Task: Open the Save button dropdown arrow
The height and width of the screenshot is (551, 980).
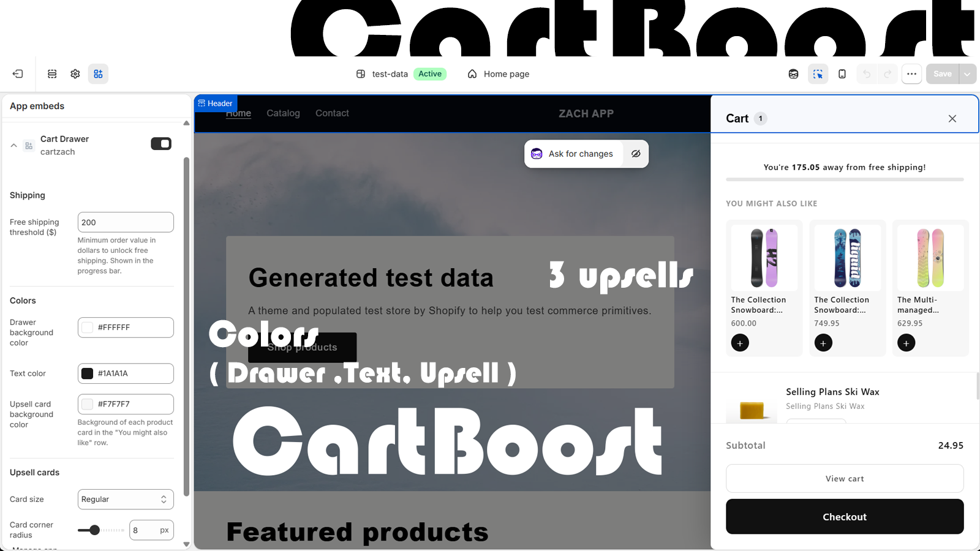Action: point(967,74)
